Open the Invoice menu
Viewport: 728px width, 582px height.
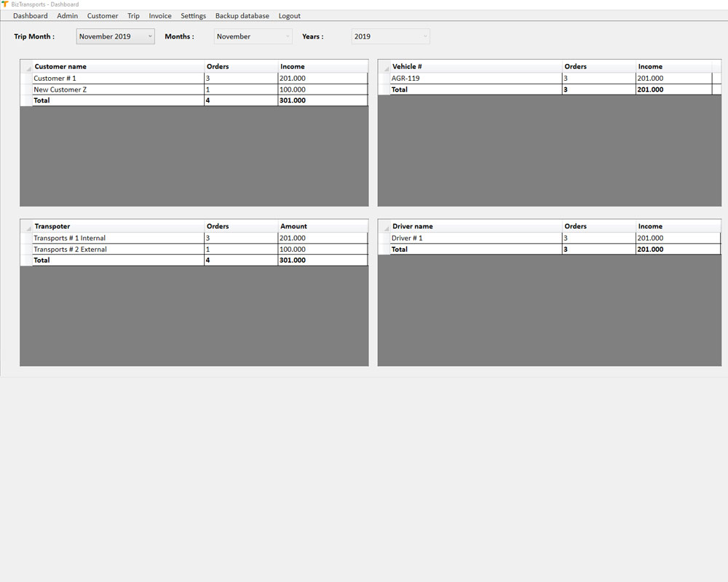[x=160, y=16]
